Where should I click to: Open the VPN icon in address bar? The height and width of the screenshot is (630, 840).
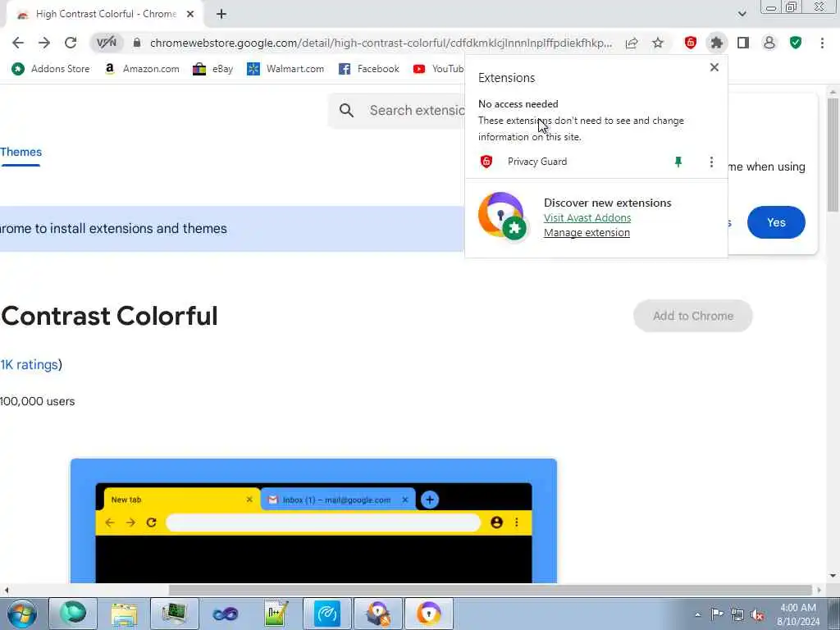pyautogui.click(x=106, y=43)
